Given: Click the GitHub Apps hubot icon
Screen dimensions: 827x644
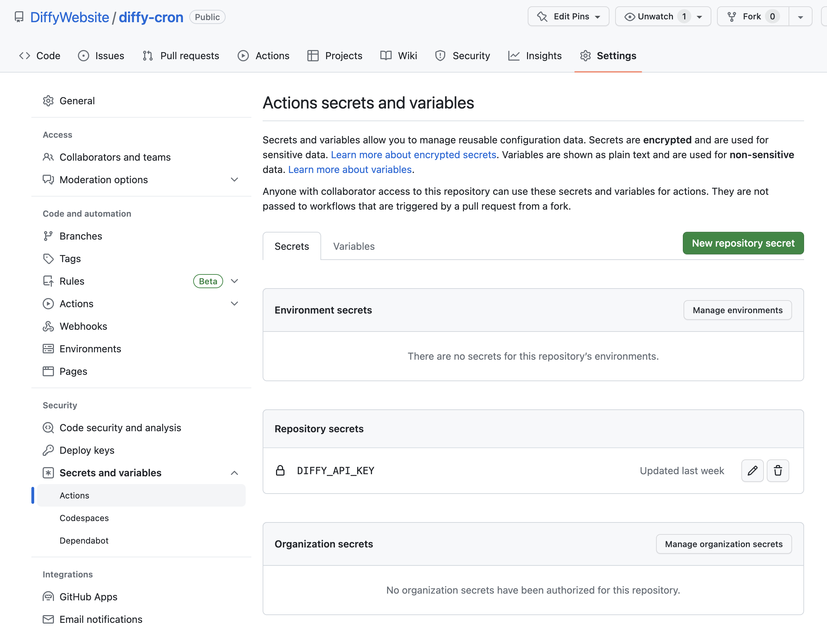Looking at the screenshot, I should [48, 597].
